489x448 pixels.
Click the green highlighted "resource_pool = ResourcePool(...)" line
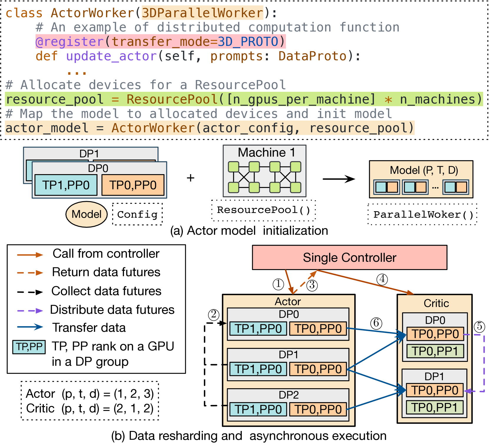click(244, 99)
